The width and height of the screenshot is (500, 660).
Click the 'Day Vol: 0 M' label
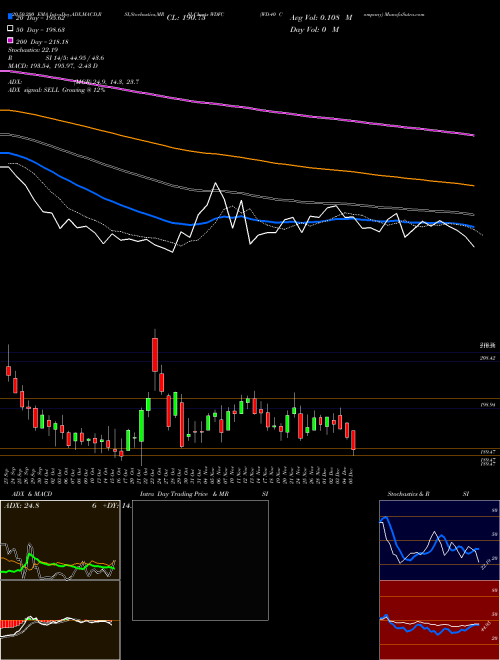tap(314, 29)
